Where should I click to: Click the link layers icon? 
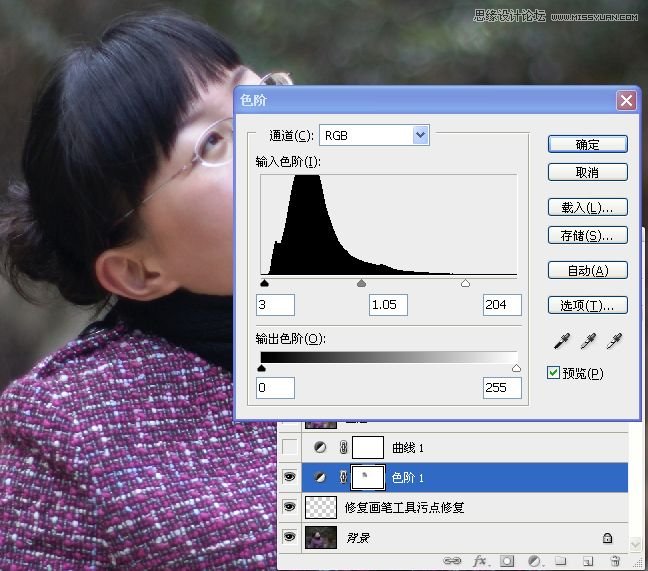point(452,561)
